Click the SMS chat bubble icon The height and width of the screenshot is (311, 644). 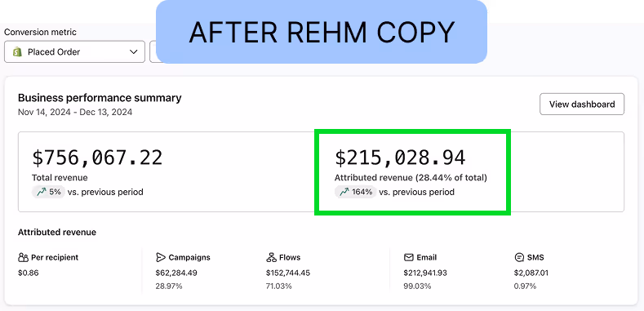(x=519, y=258)
